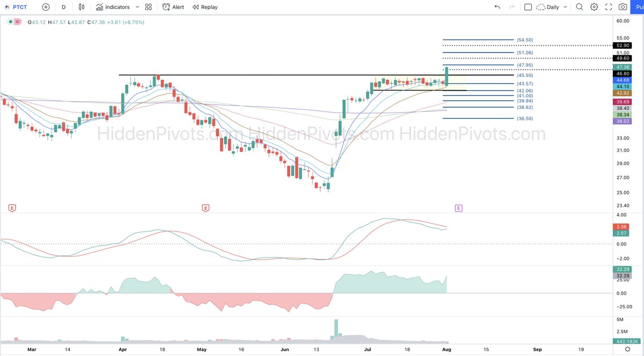Viewport: 644px width, 356px height.
Task: Select the D interval in the toolbar
Action: (62, 7)
